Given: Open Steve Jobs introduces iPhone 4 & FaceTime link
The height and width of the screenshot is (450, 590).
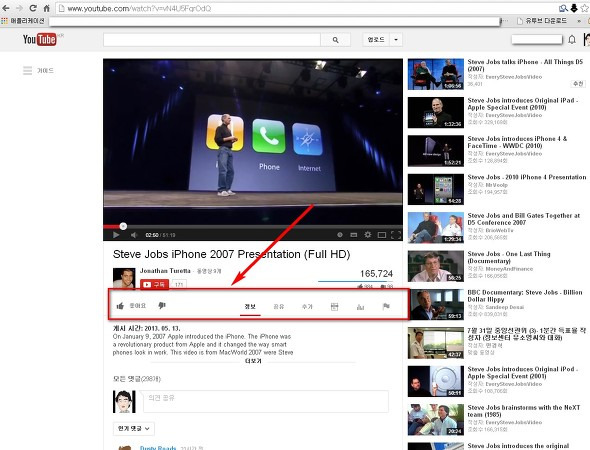Looking at the screenshot, I should tap(517, 142).
